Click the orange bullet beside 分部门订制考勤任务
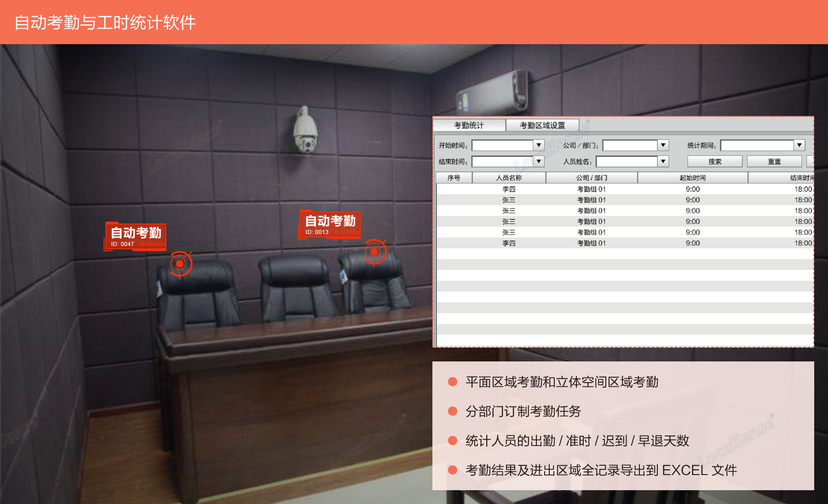Viewport: 828px width, 504px height. point(453,411)
